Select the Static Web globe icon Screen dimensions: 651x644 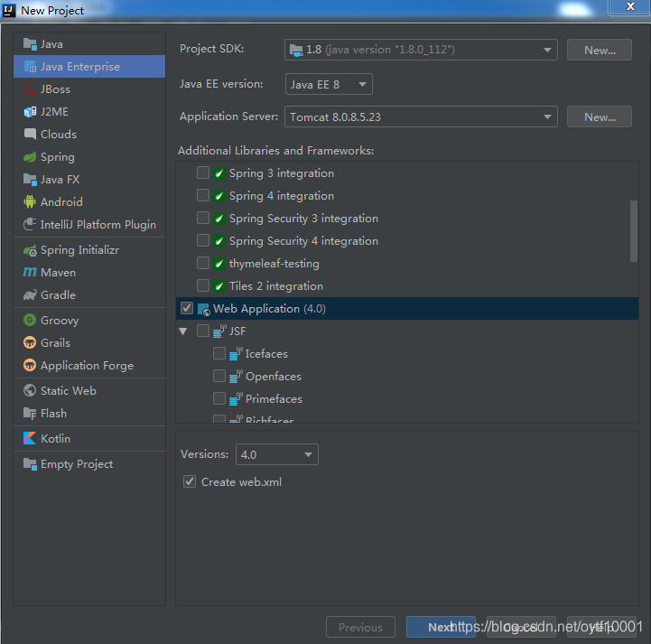point(30,391)
